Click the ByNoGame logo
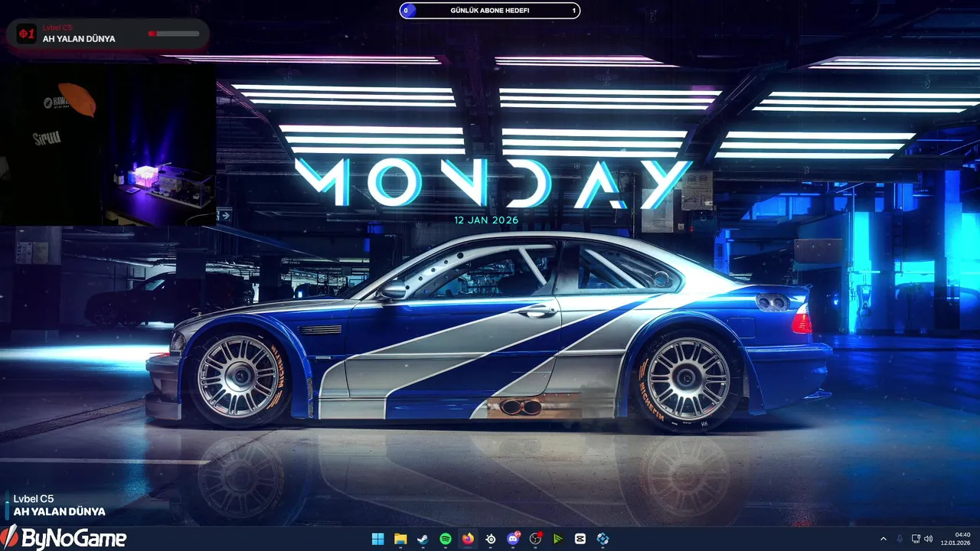Viewport: 980px width, 551px height. (64, 538)
